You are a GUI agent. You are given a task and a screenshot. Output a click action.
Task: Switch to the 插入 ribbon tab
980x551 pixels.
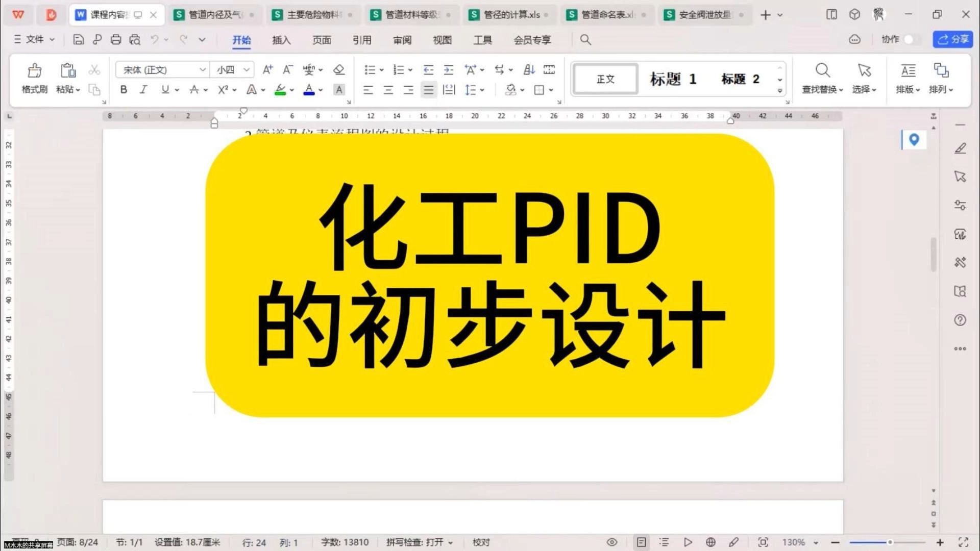tap(281, 40)
